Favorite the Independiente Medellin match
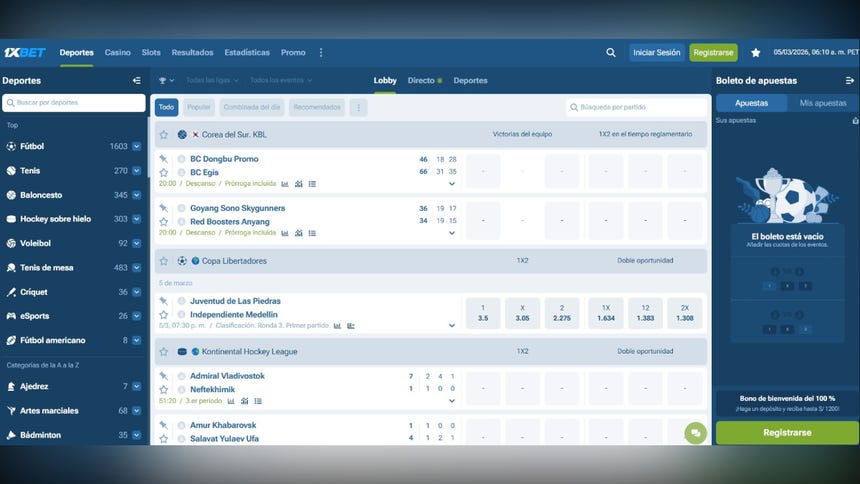This screenshot has width=860, height=484. pos(163,314)
